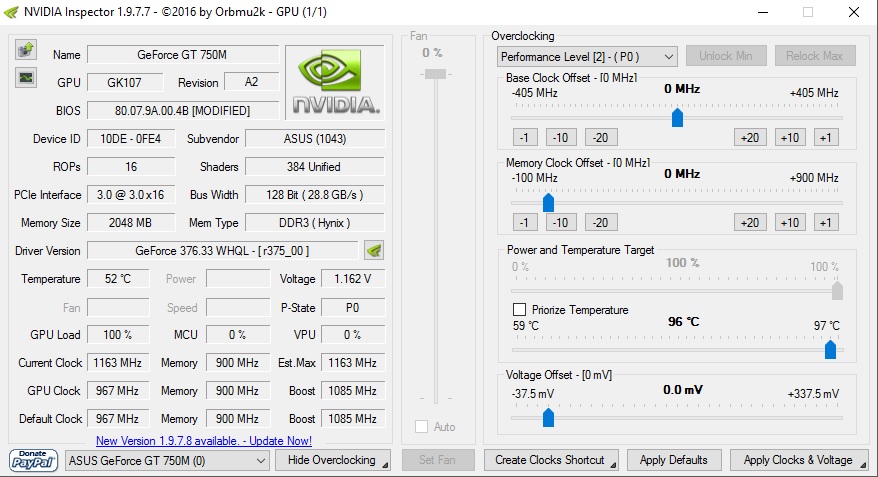
Task: Click the Current Clock value 1163 MHz
Action: (118, 363)
